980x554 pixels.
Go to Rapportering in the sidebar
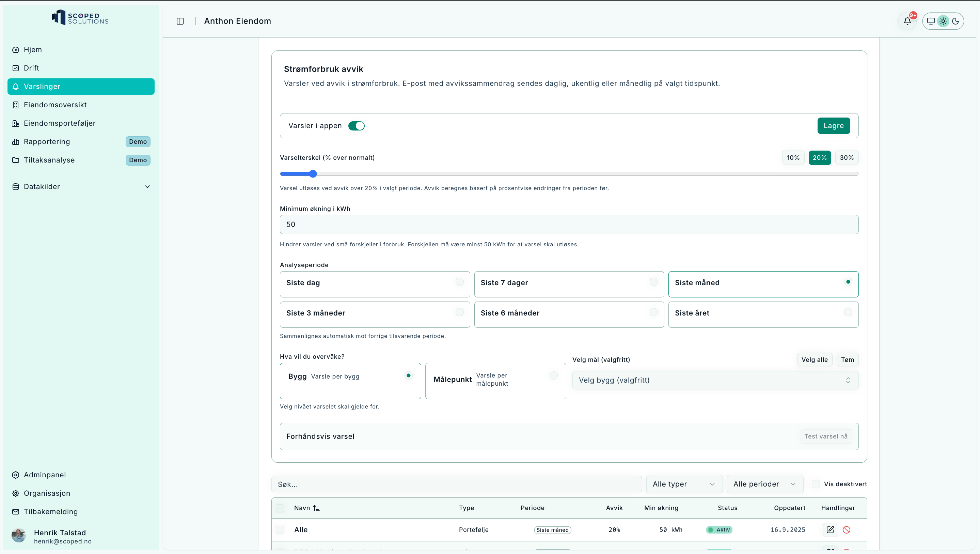pyautogui.click(x=47, y=142)
